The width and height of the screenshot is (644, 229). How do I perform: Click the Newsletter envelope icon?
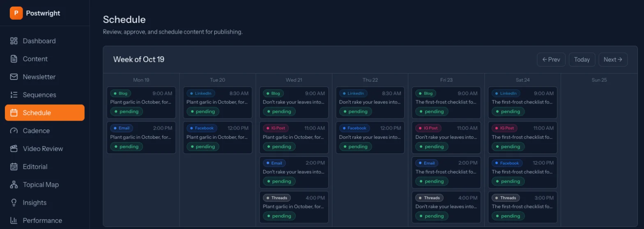click(x=14, y=77)
